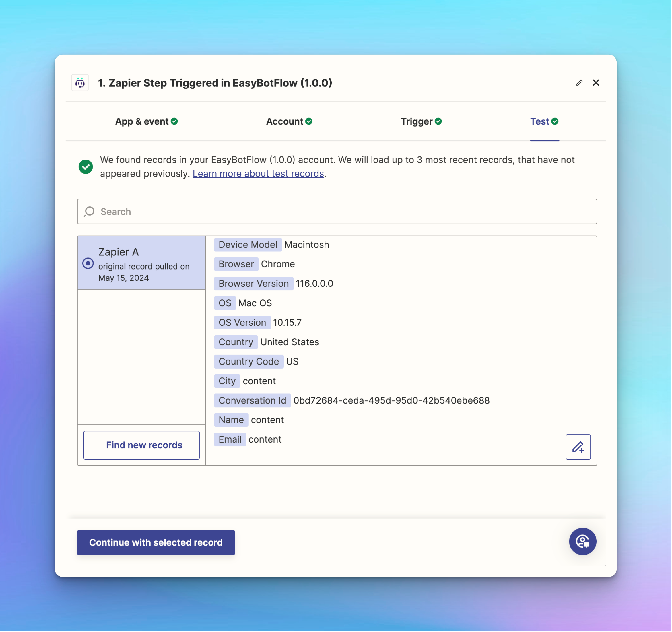Select the Zapier A record radio button
This screenshot has height=632, width=672.
88,263
